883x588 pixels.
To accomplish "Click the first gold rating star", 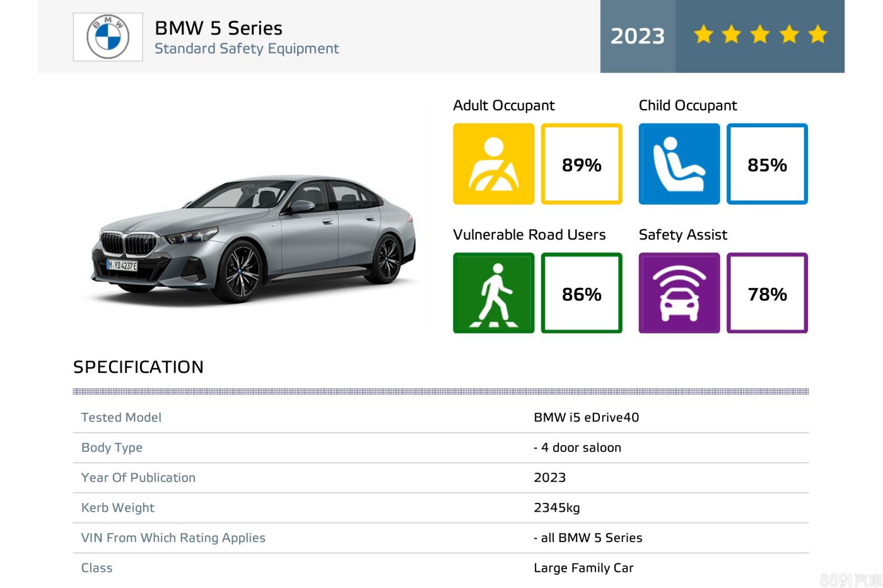I will (703, 35).
